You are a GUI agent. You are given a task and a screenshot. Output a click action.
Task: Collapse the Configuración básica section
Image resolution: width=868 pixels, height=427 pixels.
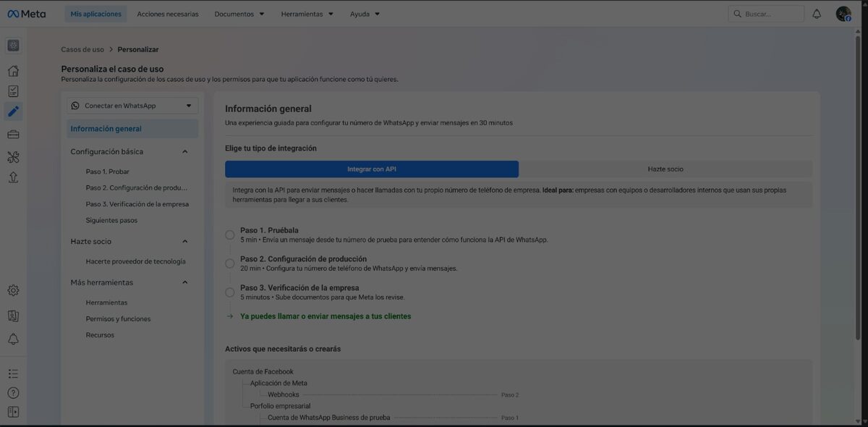click(185, 152)
